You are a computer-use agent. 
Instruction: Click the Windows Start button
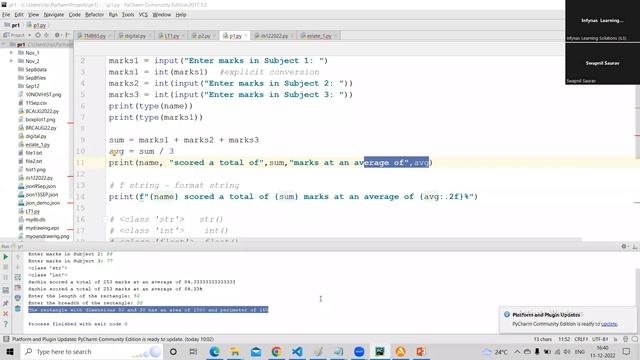(x=10, y=351)
